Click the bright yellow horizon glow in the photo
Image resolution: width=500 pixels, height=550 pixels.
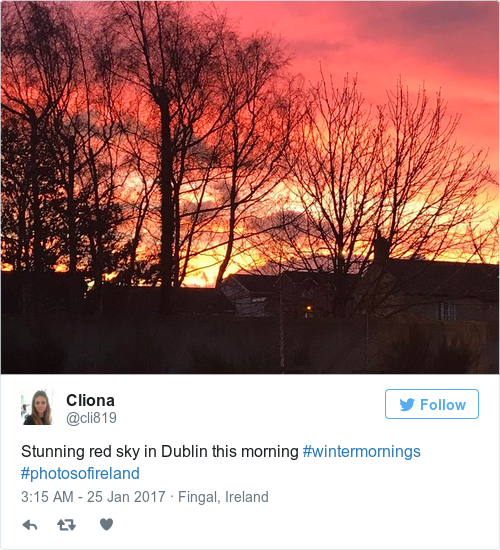coord(202,268)
